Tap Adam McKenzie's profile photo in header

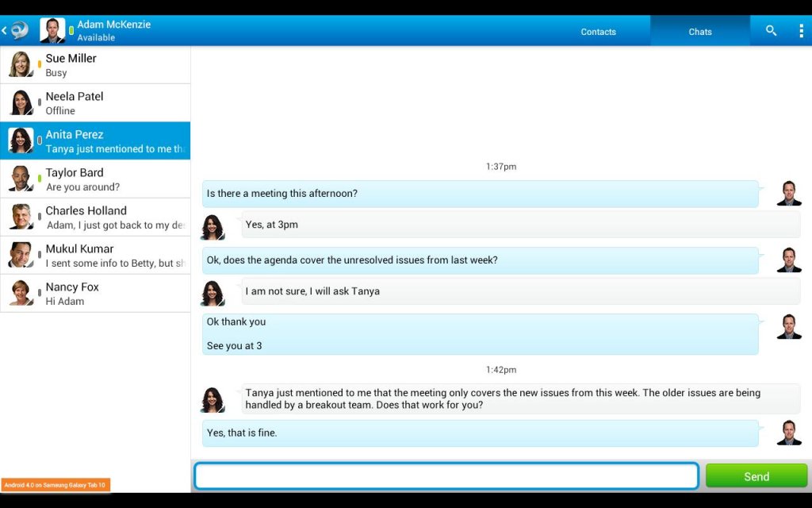pos(53,31)
